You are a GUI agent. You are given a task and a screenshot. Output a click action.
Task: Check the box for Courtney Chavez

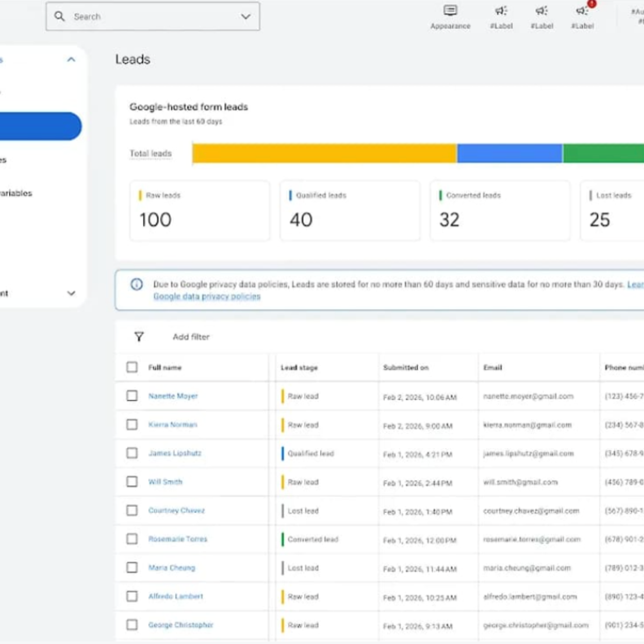pos(132,511)
